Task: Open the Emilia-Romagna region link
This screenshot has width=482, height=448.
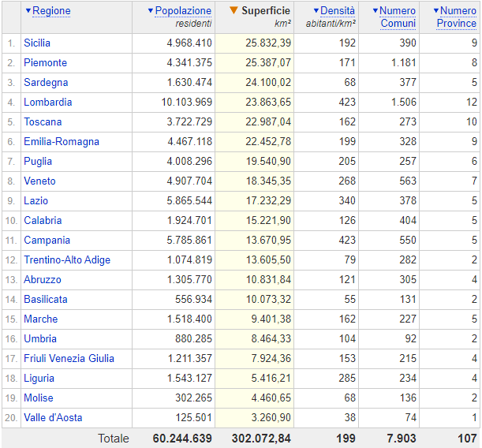Action: 62,141
